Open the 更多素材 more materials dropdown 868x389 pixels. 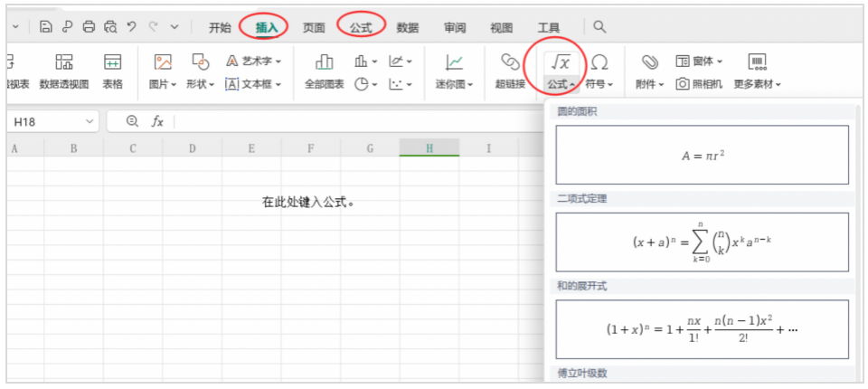coord(758,72)
